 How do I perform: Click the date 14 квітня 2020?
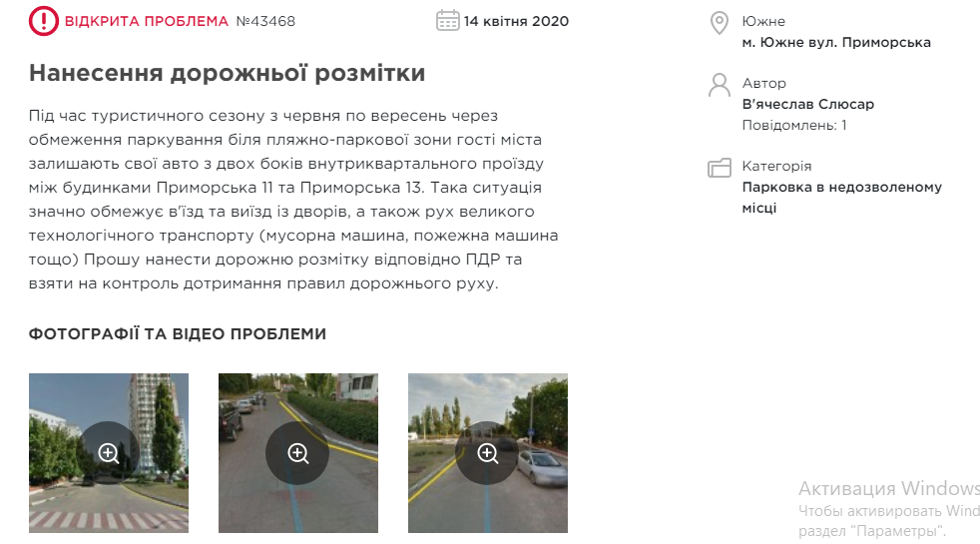pyautogui.click(x=516, y=21)
